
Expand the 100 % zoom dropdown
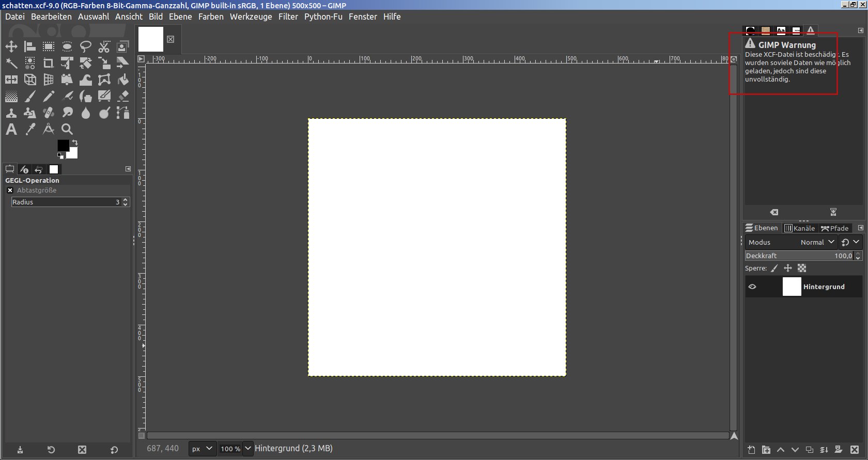[247, 449]
